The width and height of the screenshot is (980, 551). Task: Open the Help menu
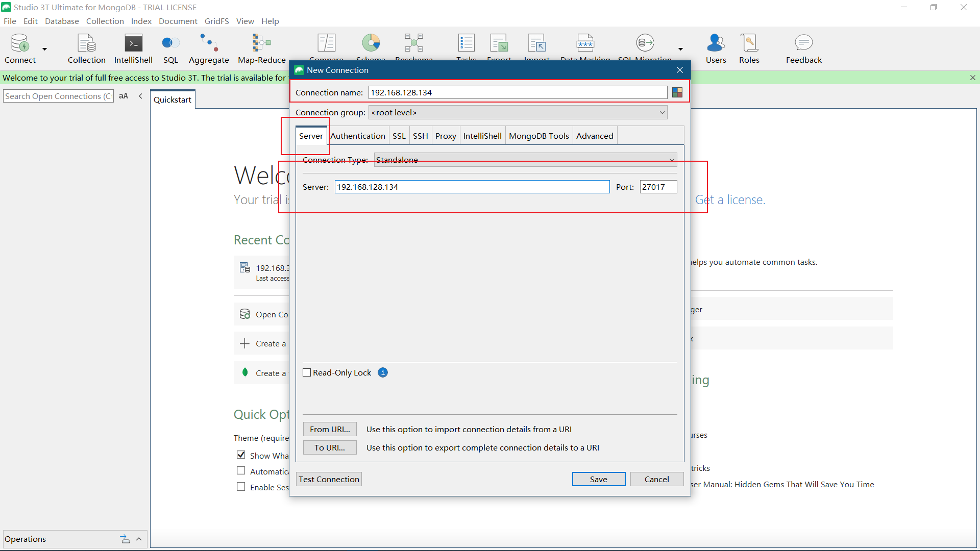pos(270,21)
